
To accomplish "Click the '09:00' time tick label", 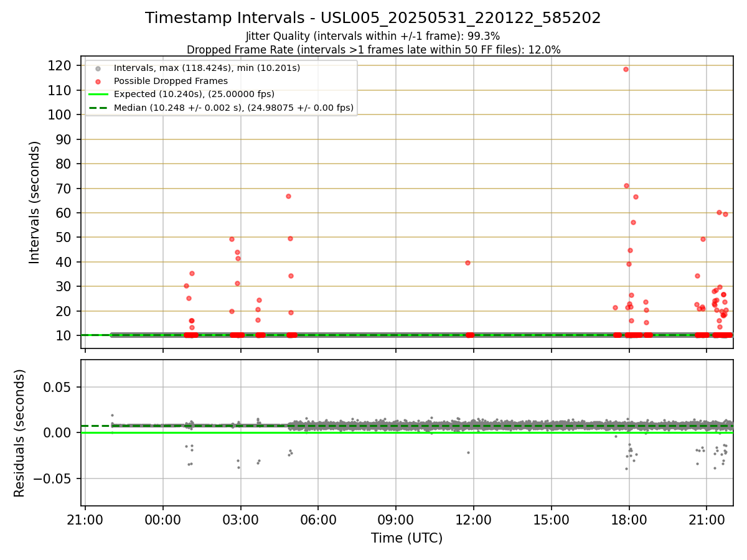I will pyautogui.click(x=396, y=520).
